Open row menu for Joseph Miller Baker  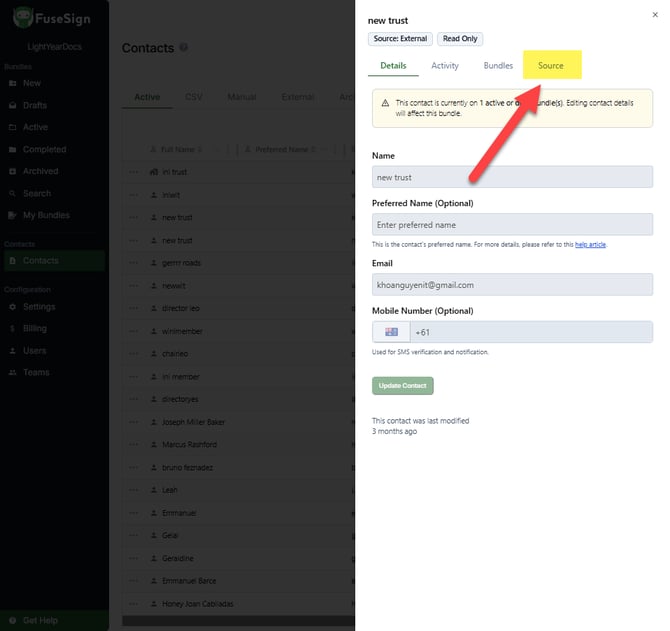click(x=133, y=422)
